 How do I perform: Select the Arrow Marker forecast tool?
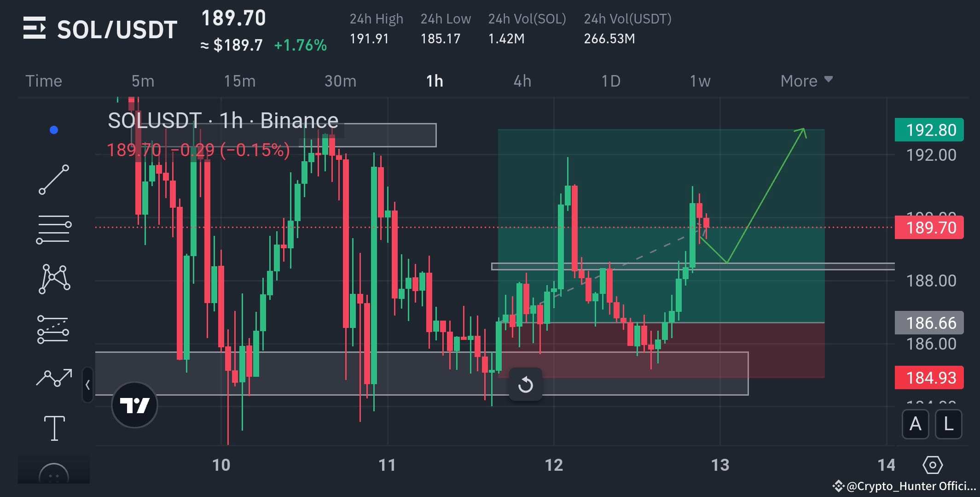[54, 377]
